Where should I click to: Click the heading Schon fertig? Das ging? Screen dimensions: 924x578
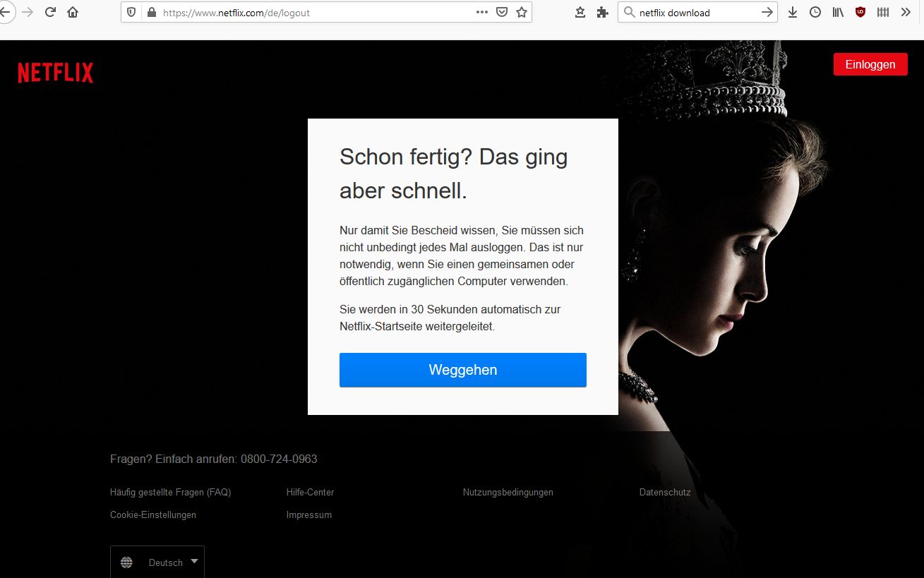(x=453, y=157)
